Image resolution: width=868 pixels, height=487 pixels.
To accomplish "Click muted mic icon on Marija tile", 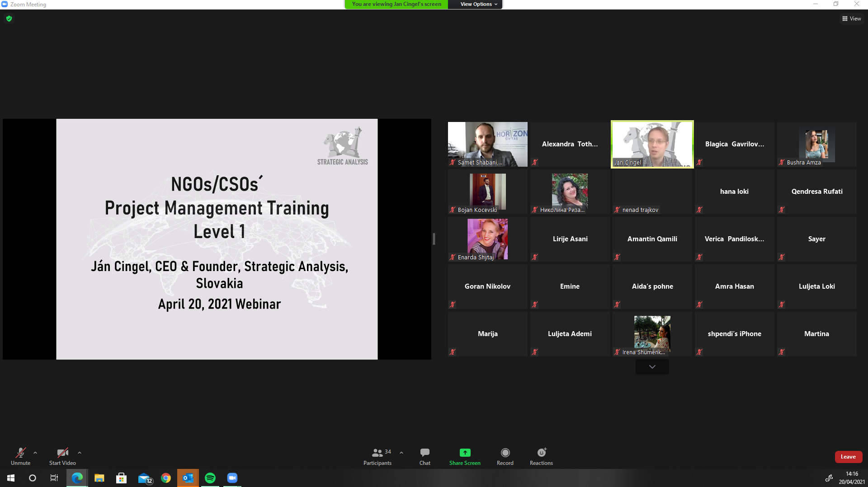I will [x=453, y=352].
